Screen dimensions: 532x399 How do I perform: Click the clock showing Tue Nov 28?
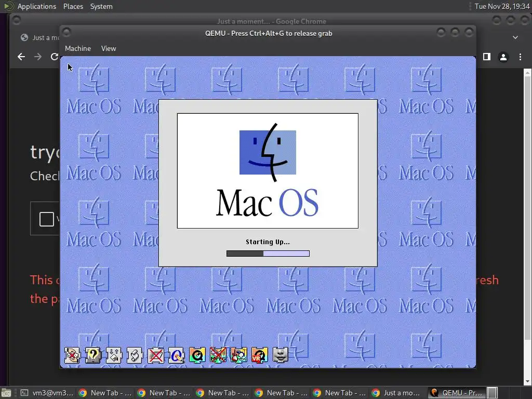click(x=502, y=6)
